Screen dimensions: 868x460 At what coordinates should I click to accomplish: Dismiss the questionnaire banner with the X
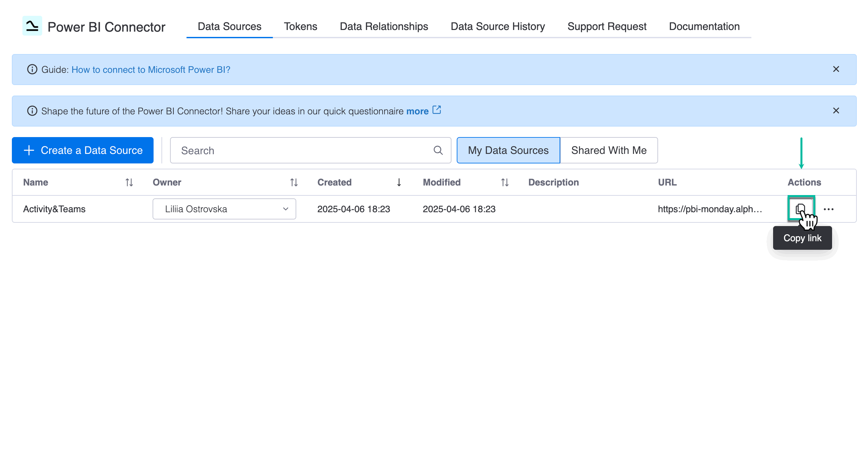point(836,110)
